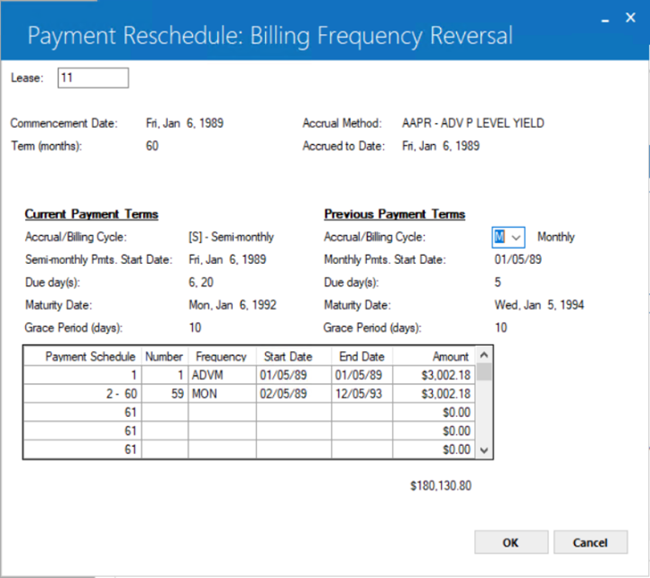This screenshot has height=578, width=650.
Task: Click the Start Date column header
Action: pos(294,356)
